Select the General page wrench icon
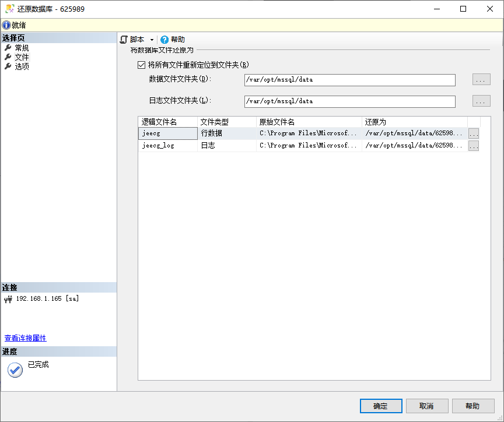Viewport: 504px width, 422px height. [8, 48]
